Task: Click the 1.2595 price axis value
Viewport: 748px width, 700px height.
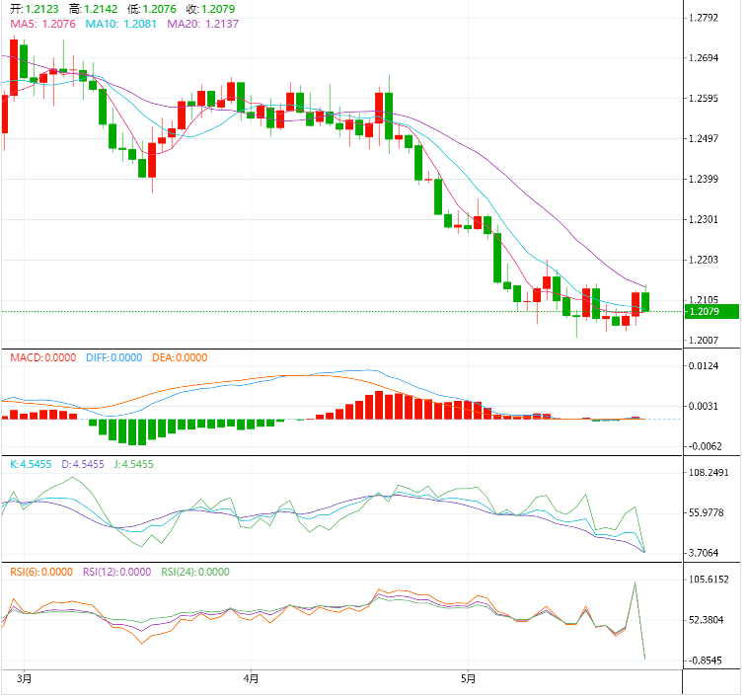Action: coord(704,99)
